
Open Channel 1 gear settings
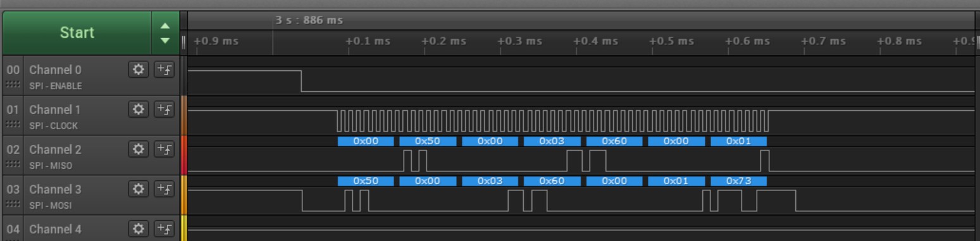coord(139,109)
